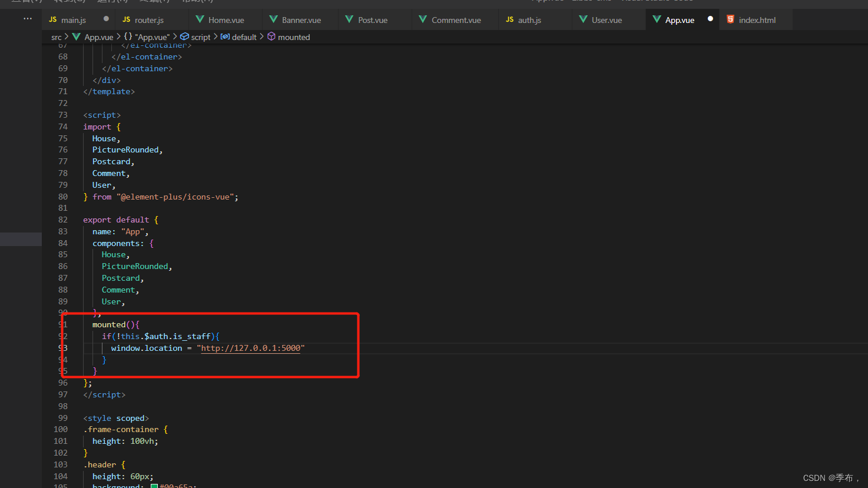The width and height of the screenshot is (868, 488).
Task: Open the sidebar more actions ellipsis
Action: pos(28,19)
